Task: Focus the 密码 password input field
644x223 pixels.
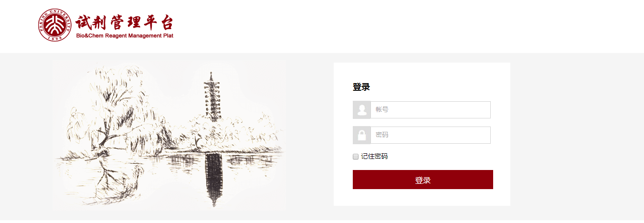Action: click(431, 135)
